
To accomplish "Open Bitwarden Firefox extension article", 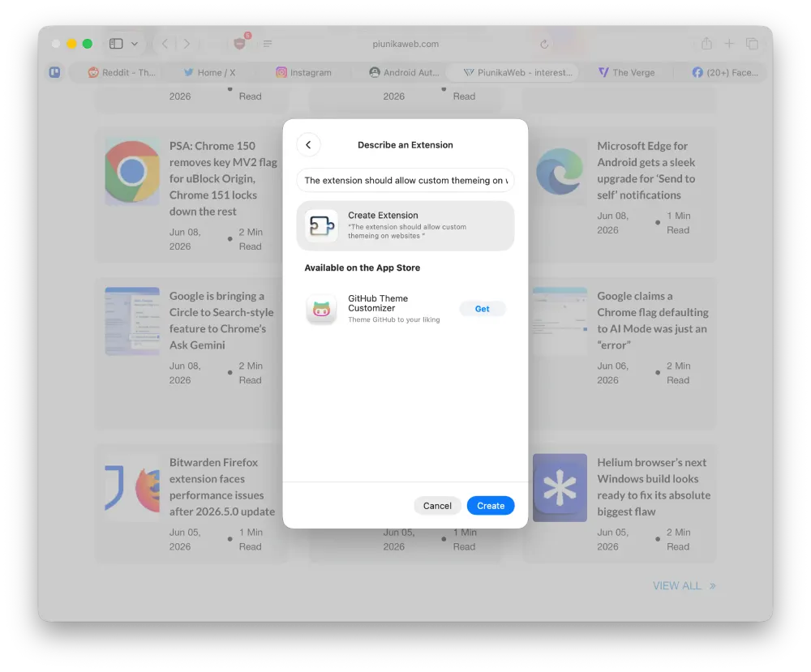I will [x=222, y=487].
